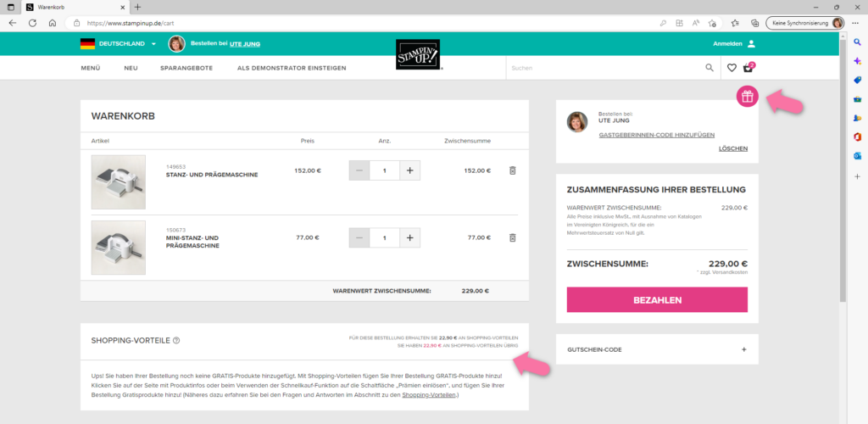The height and width of the screenshot is (424, 868).
Task: Delete Stanz- und Prägemaschine from cart
Action: (512, 170)
